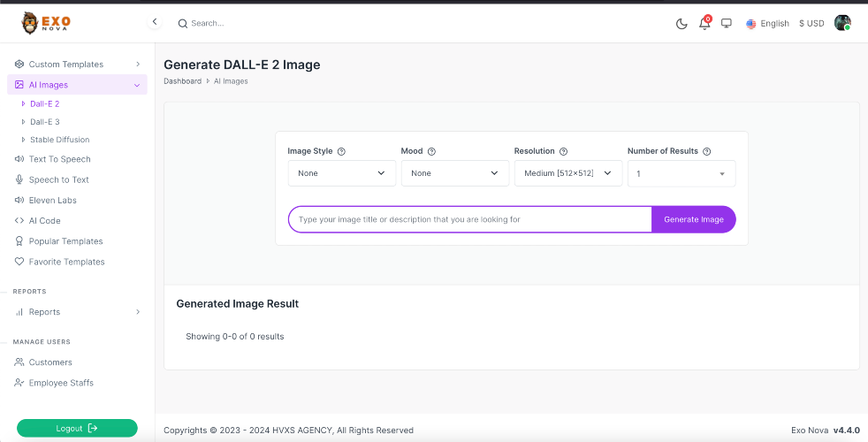This screenshot has height=442, width=868.
Task: Go to Dashboard via breadcrumb
Action: coord(183,80)
